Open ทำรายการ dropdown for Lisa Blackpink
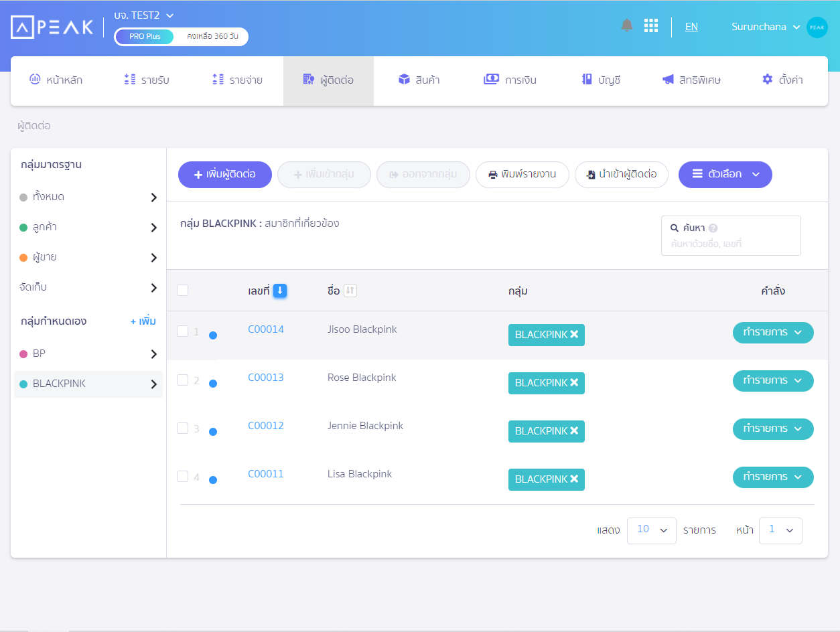 pos(773,477)
